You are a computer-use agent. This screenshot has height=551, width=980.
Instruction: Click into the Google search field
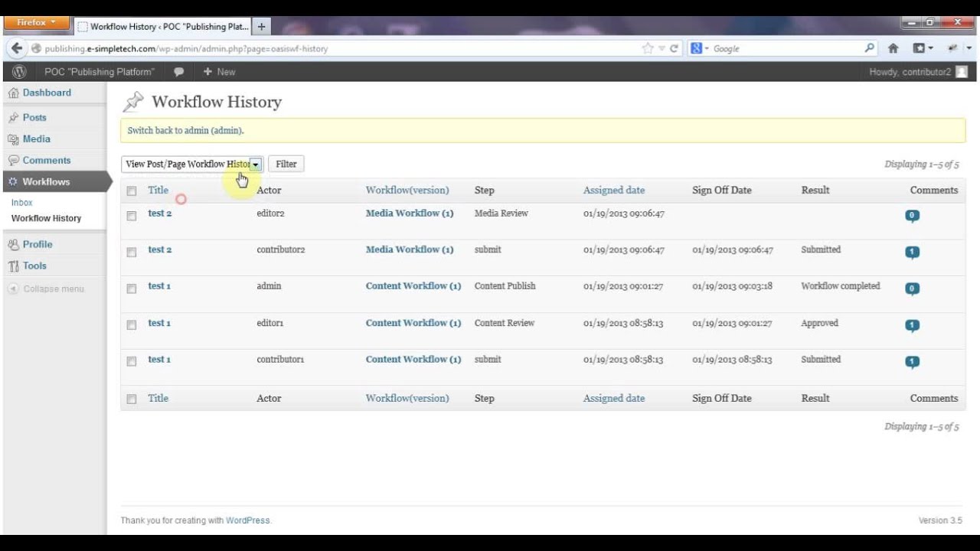click(x=787, y=48)
